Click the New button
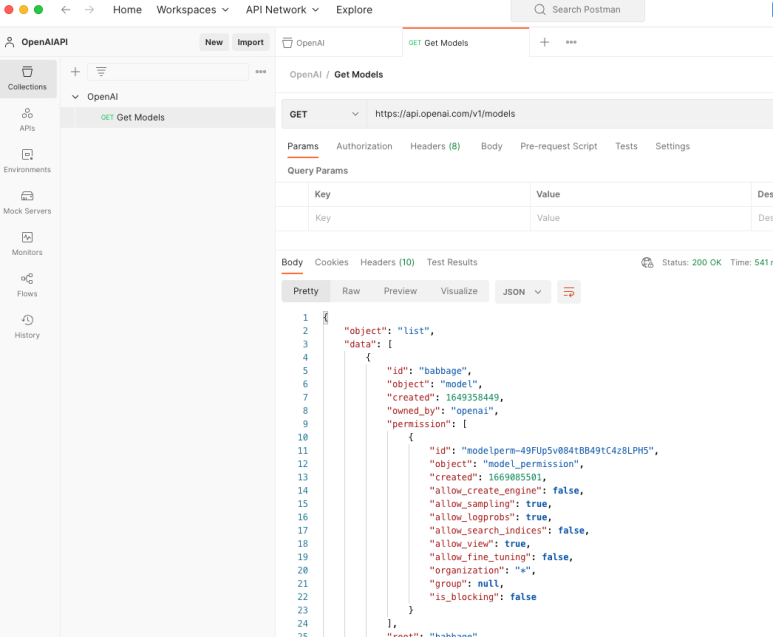This screenshot has height=637, width=773. [x=214, y=42]
